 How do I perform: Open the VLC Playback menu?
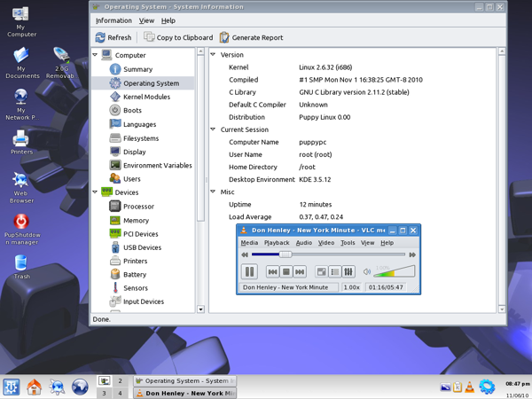coord(277,243)
